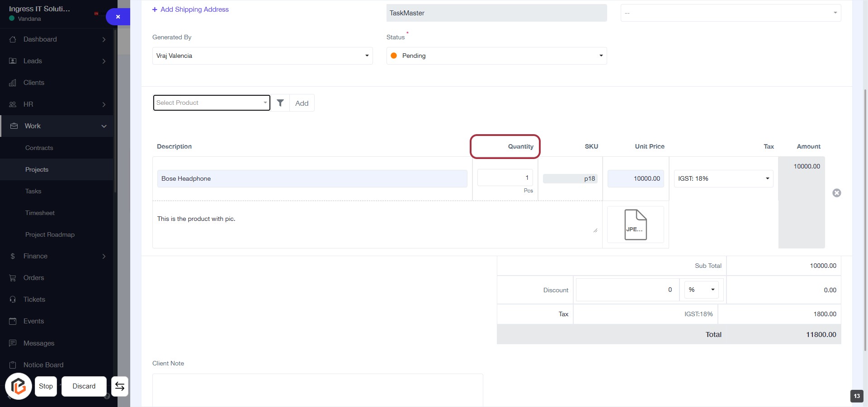
Task: Open the Generated By dropdown
Action: tap(262, 56)
